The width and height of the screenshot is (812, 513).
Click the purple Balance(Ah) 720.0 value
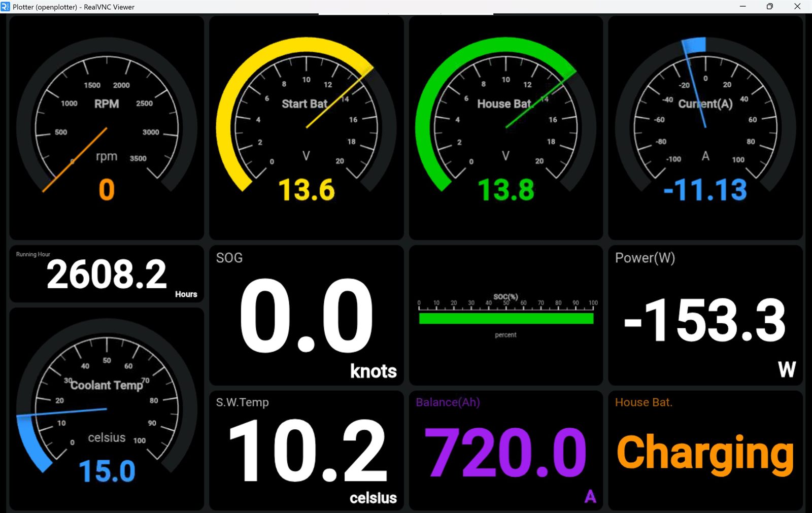[x=505, y=453]
